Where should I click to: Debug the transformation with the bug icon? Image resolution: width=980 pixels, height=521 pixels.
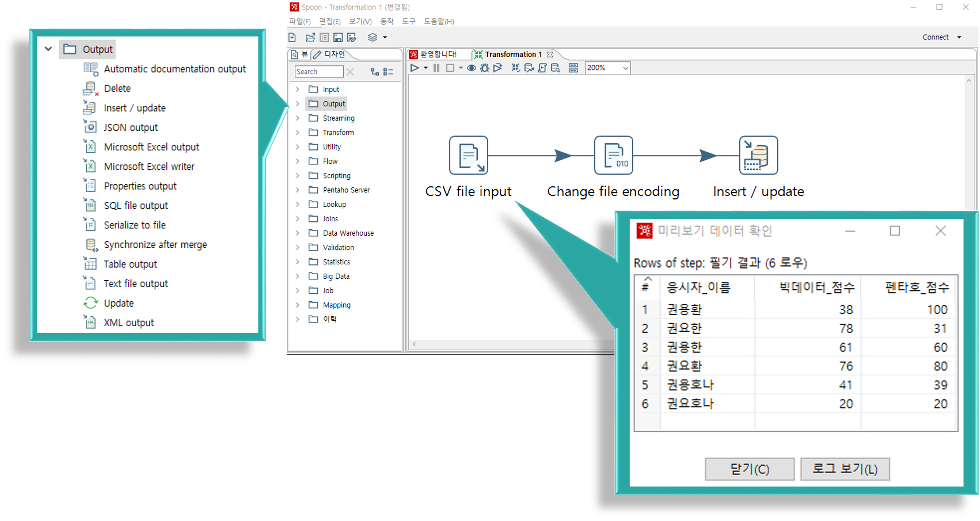tap(485, 68)
